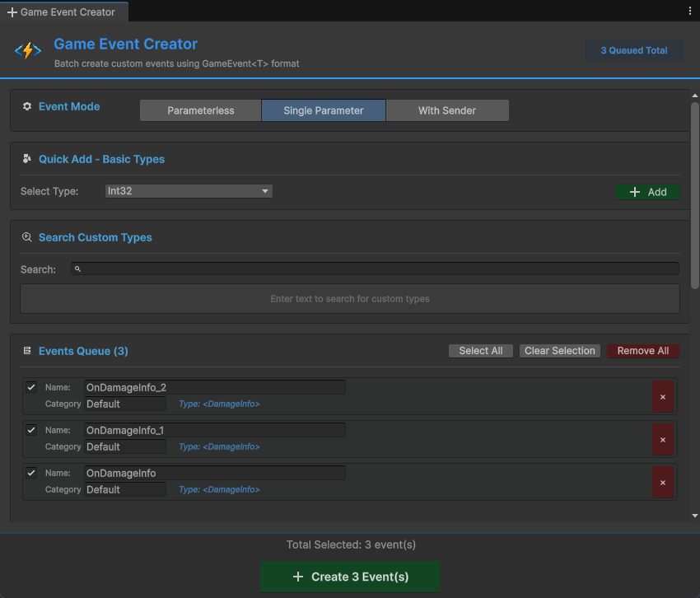
Task: Click the lightning bolt icon in the header
Action: pos(27,49)
